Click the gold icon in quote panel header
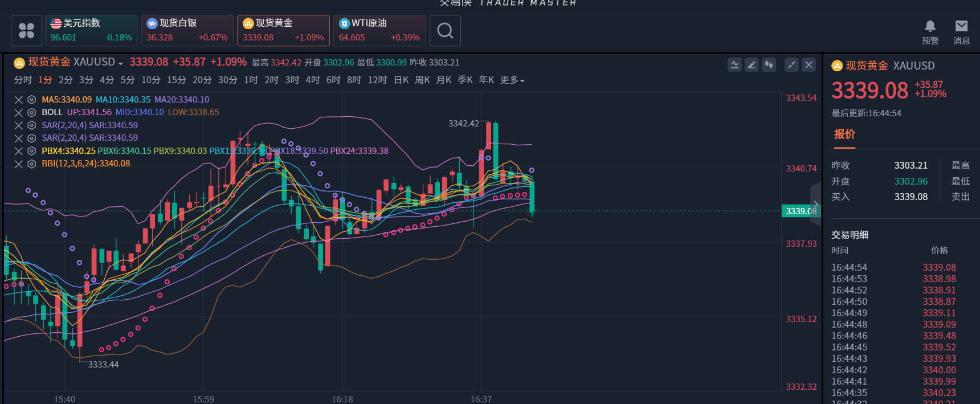Image resolution: width=980 pixels, height=404 pixels. pyautogui.click(x=837, y=66)
